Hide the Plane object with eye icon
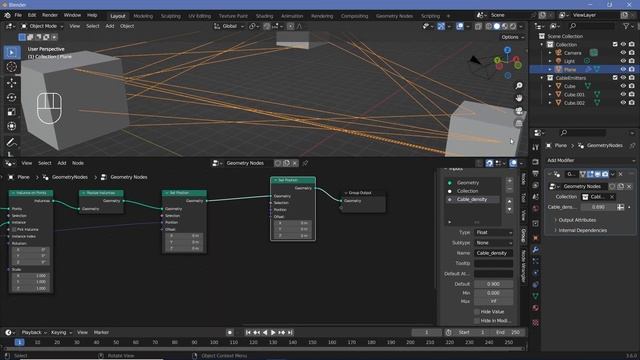The height and width of the screenshot is (360, 640). pos(623,69)
